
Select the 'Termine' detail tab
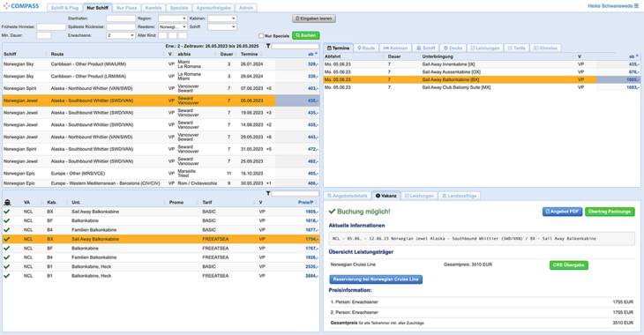point(338,48)
